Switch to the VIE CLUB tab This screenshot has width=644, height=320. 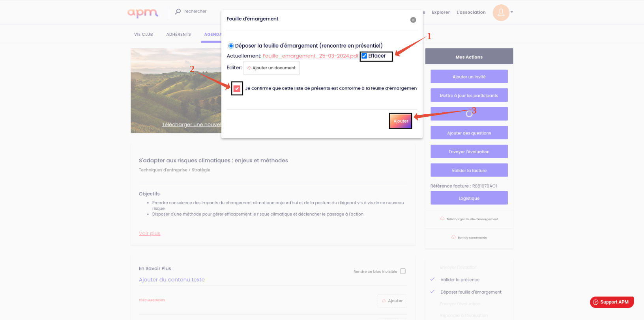pyautogui.click(x=144, y=34)
